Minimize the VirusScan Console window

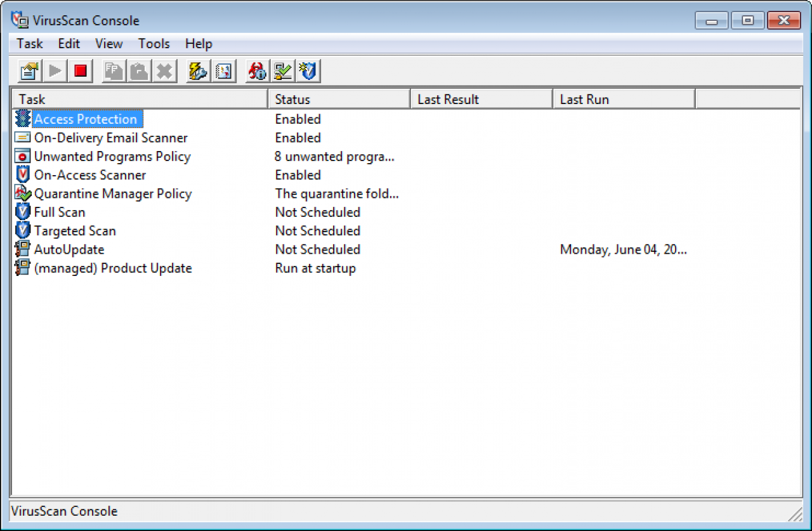[x=712, y=20]
